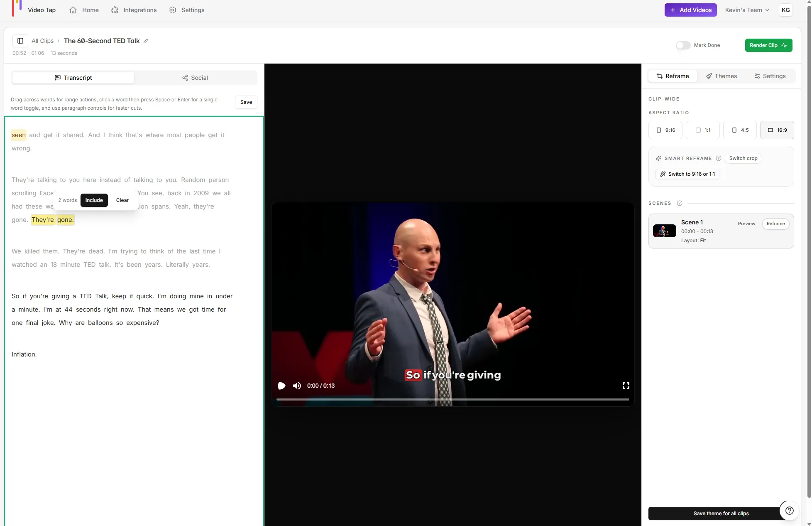Click the Scenes help question icon
The width and height of the screenshot is (812, 526).
680,203
